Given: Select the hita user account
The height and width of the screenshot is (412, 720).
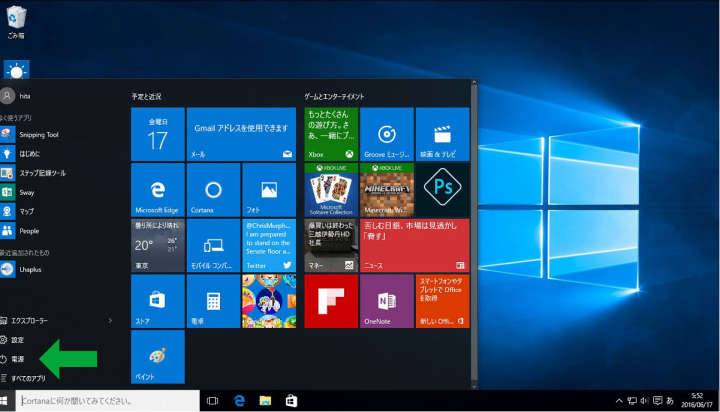Looking at the screenshot, I should (x=16, y=96).
